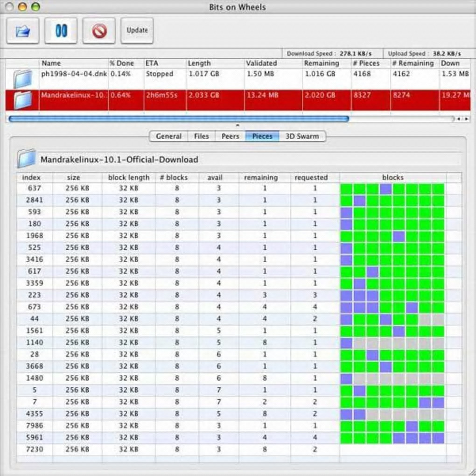Sort torrents by # Pieces column header

coord(371,63)
